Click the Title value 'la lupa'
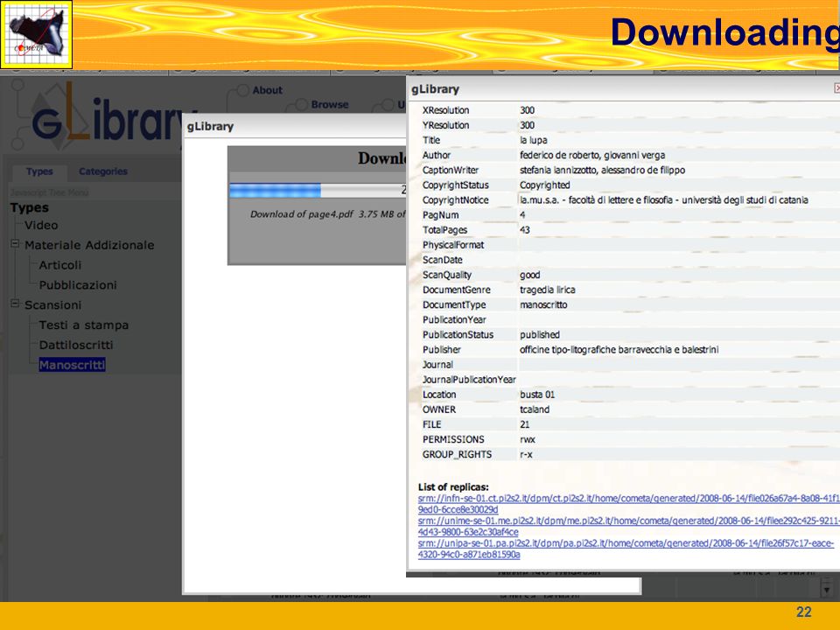 [x=533, y=140]
